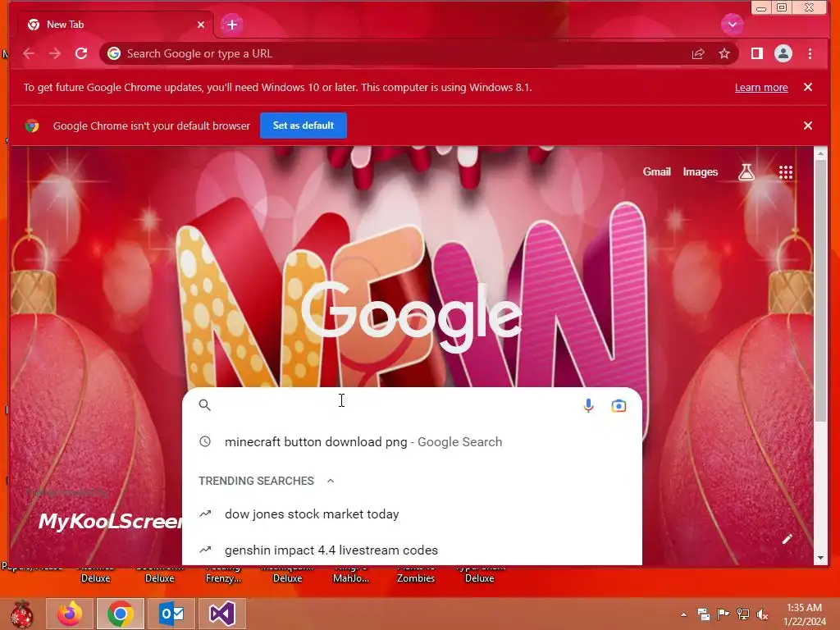Click the Set as default button

click(304, 126)
